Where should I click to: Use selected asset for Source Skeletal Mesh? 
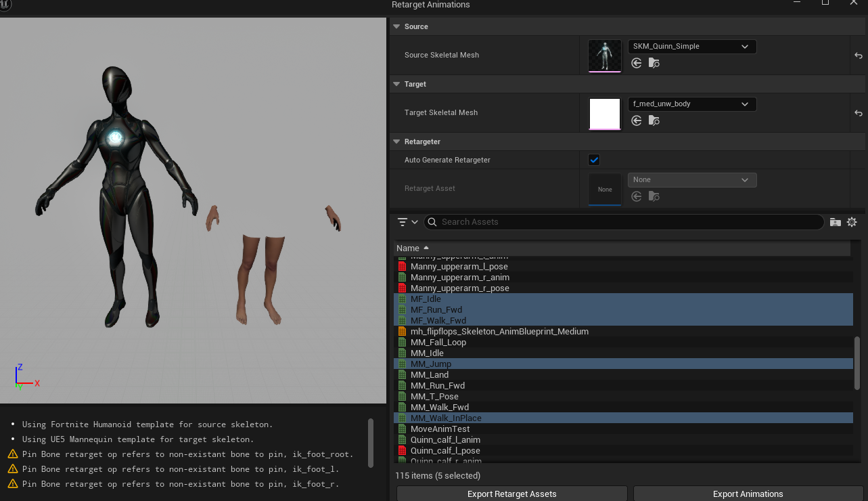click(x=636, y=63)
